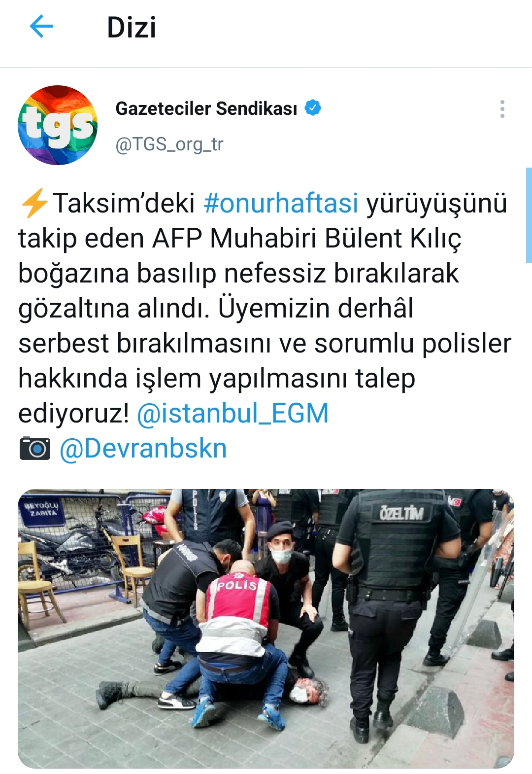Open Gazeteciler Sendikası profile name
This screenshot has height=774, width=532.
[206, 108]
